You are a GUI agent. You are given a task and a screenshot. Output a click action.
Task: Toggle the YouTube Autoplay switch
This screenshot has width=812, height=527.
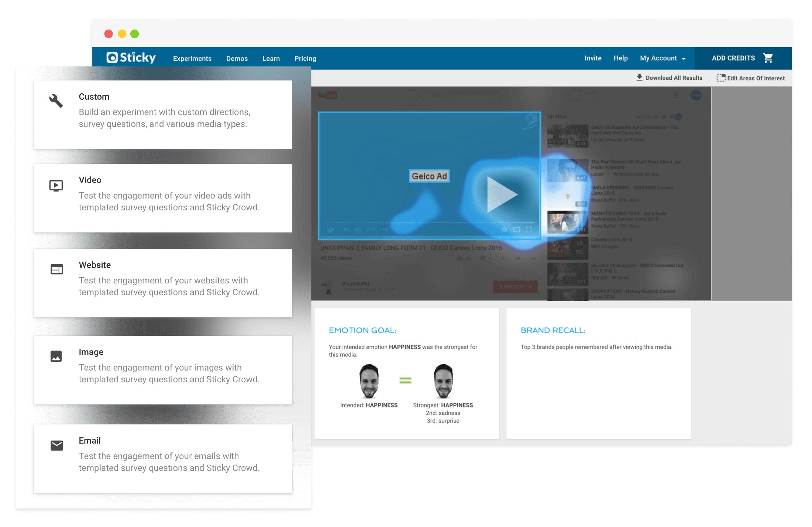click(676, 117)
